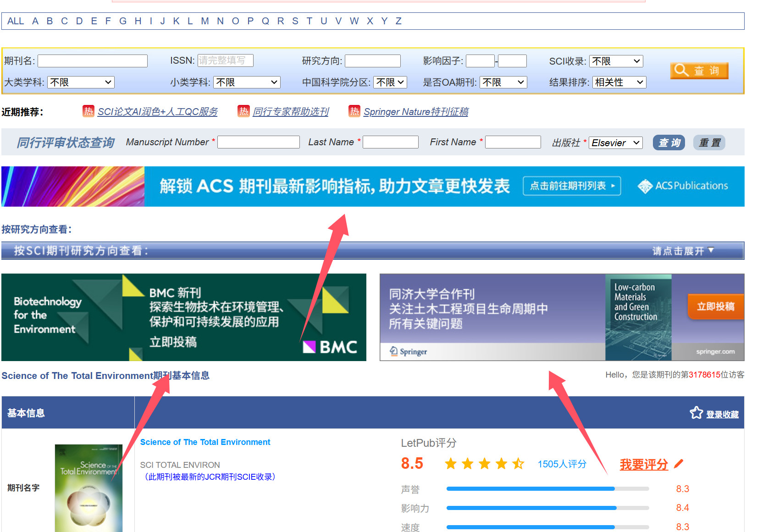This screenshot has width=757, height=532.
Task: Click the orange 查询 search button
Action: (699, 71)
